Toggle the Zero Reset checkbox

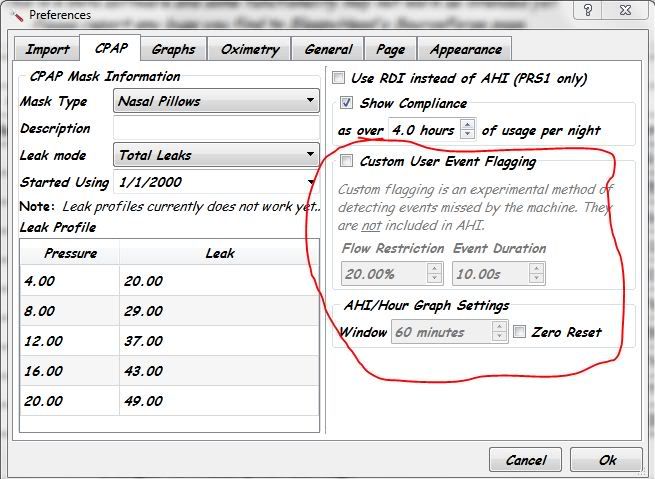click(520, 332)
